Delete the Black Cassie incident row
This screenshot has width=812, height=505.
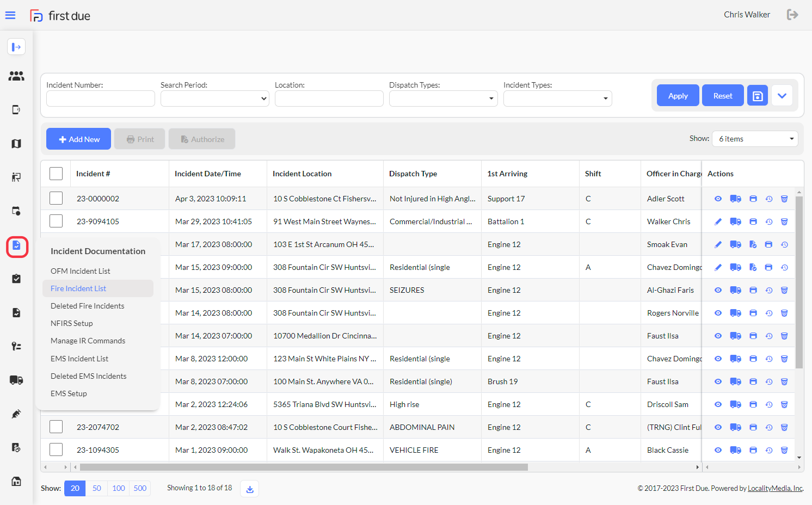[784, 450]
